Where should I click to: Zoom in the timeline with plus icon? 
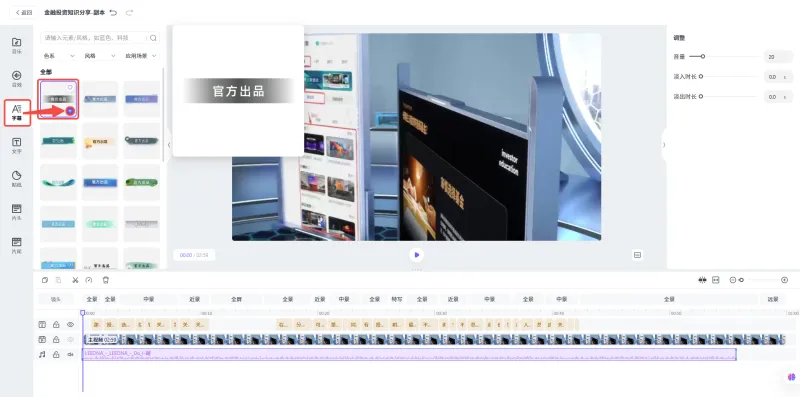(785, 280)
